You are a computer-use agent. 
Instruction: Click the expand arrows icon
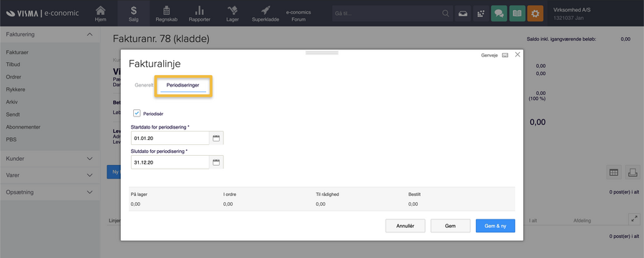635,219
